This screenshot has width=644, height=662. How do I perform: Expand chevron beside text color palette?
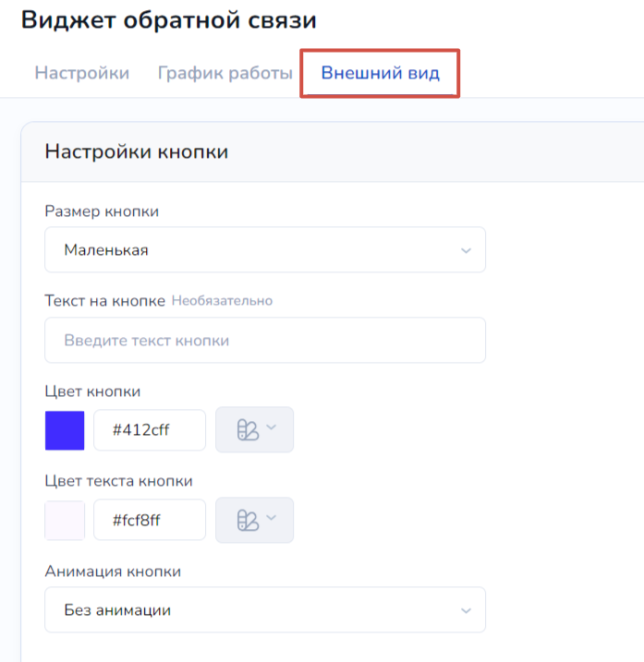point(272,517)
